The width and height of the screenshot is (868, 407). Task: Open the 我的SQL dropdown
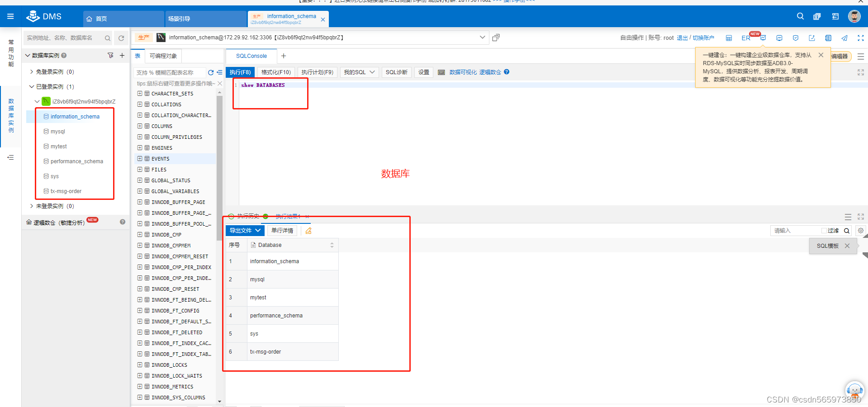[x=359, y=72]
